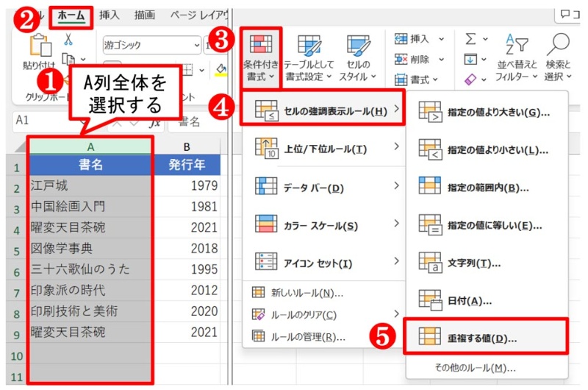588x390 pixels.
Task: Open the ページ レイアウト ribbon tab
Action: click(x=198, y=15)
